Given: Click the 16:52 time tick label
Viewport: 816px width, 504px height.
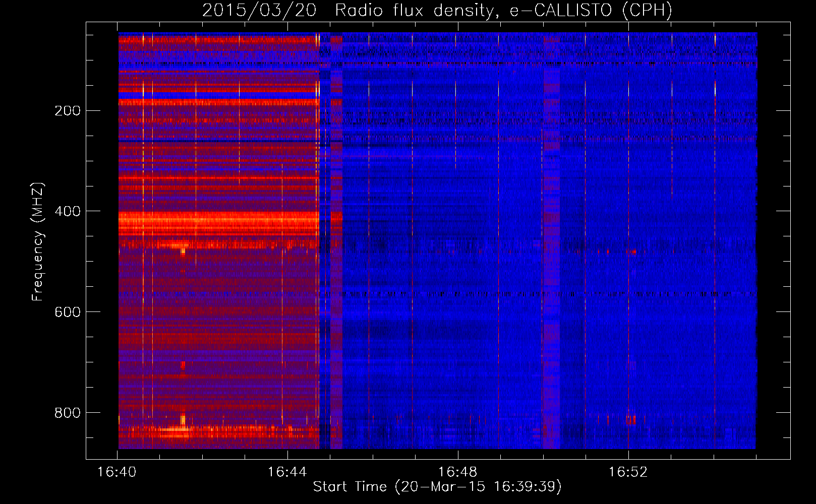Looking at the screenshot, I should click(x=628, y=472).
